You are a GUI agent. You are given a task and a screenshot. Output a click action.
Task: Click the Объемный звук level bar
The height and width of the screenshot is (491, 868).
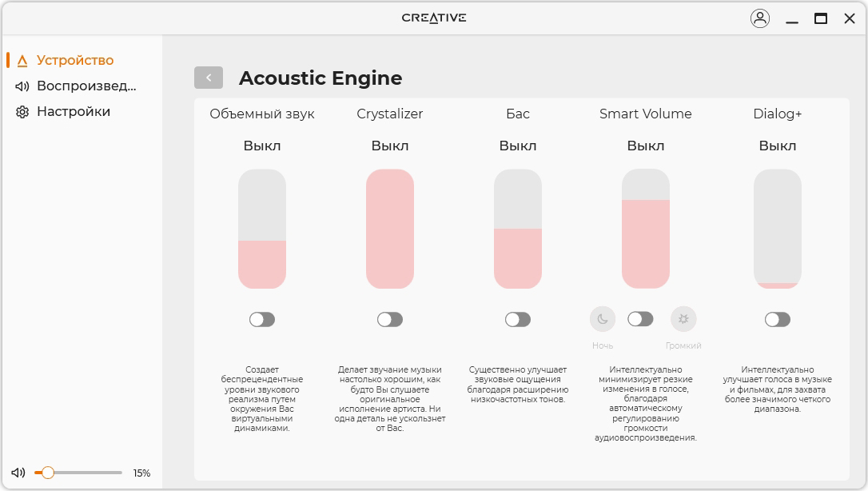point(262,229)
